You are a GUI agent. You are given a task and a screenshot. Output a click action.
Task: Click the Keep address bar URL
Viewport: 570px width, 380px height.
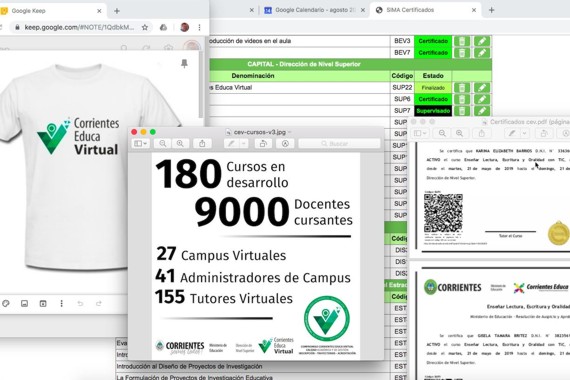pos(79,27)
